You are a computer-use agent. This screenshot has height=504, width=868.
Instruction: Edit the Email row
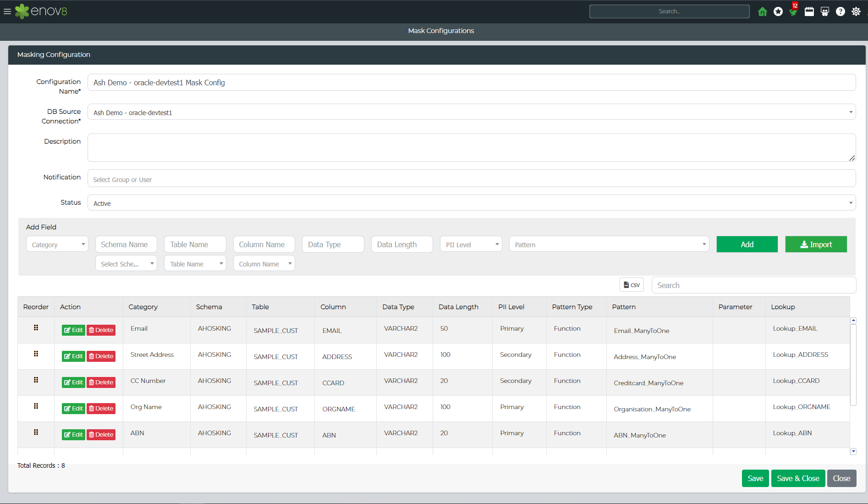73,330
